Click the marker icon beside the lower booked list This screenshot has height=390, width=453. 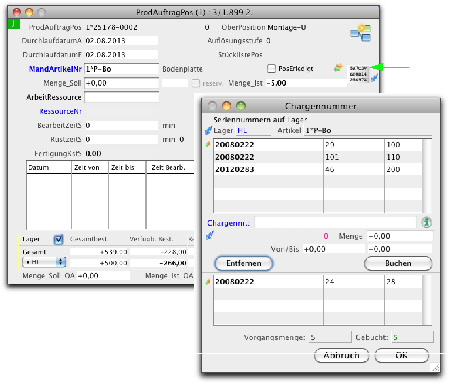208,282
